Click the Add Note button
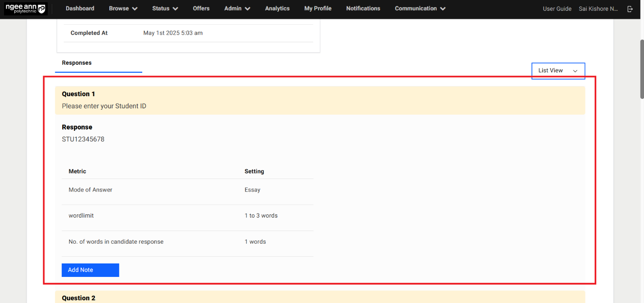Image resolution: width=644 pixels, height=303 pixels. click(90, 270)
